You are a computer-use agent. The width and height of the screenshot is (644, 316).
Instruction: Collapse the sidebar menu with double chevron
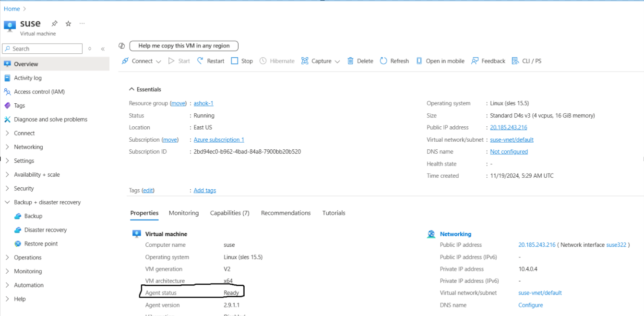(103, 49)
